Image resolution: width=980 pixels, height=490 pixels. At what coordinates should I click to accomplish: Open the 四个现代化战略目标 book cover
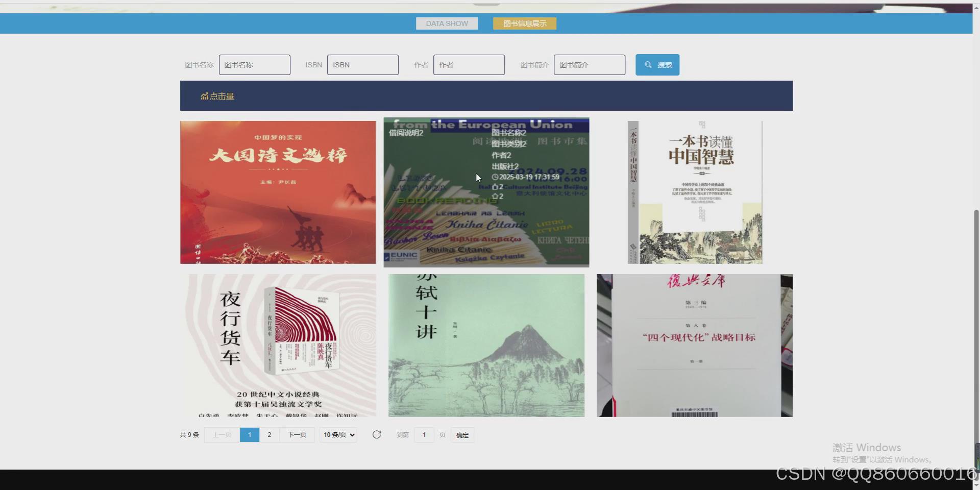[695, 346]
